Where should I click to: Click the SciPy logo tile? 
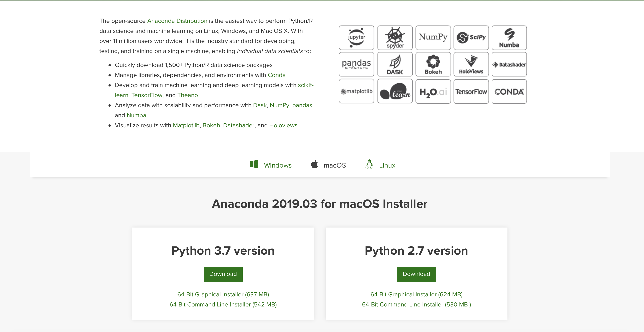click(471, 38)
